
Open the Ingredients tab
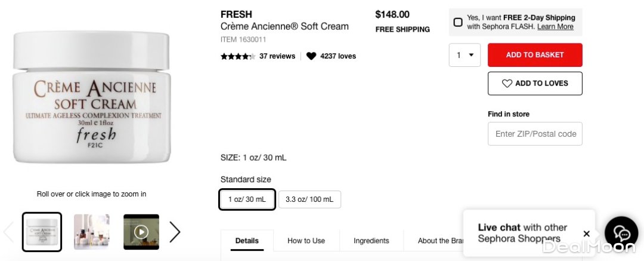point(371,241)
